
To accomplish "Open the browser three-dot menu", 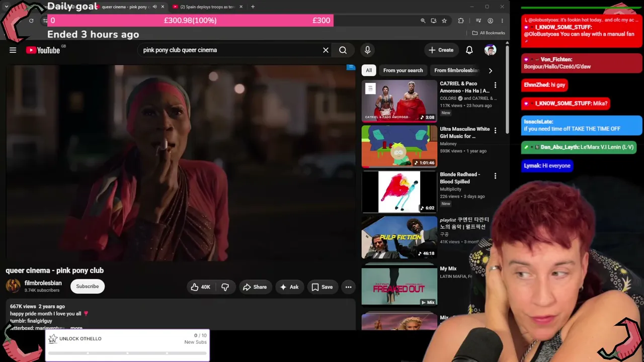I will click(x=502, y=21).
